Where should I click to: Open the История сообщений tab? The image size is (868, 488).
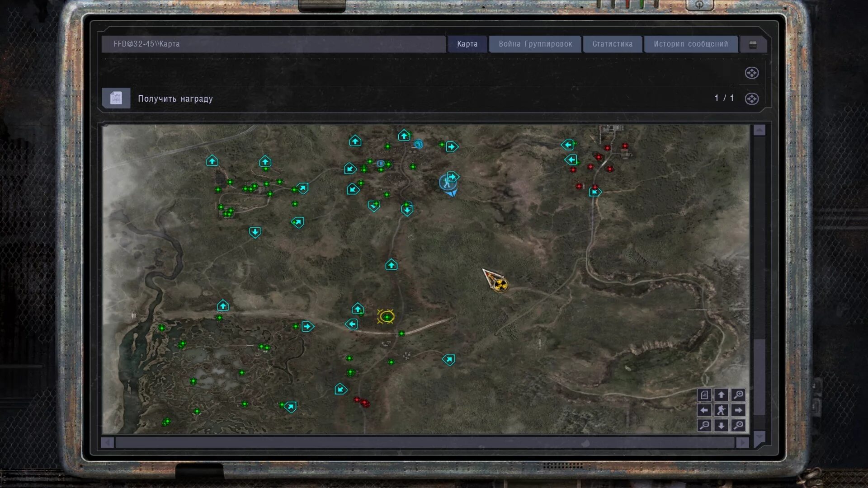click(x=690, y=44)
